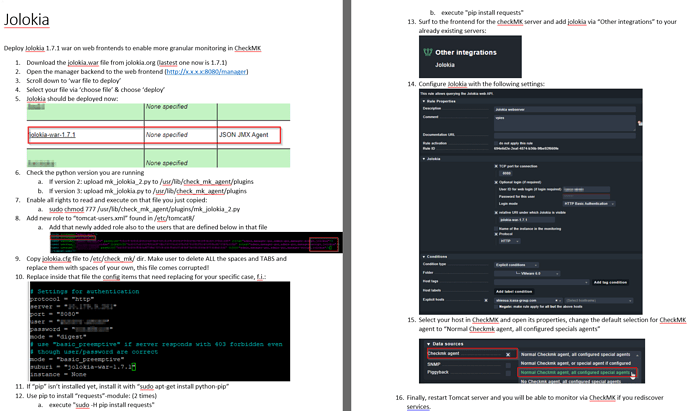This screenshot has height=411, width=690.
Task: Toggle the TCP port for connection checkbox
Action: pyautogui.click(x=497, y=166)
